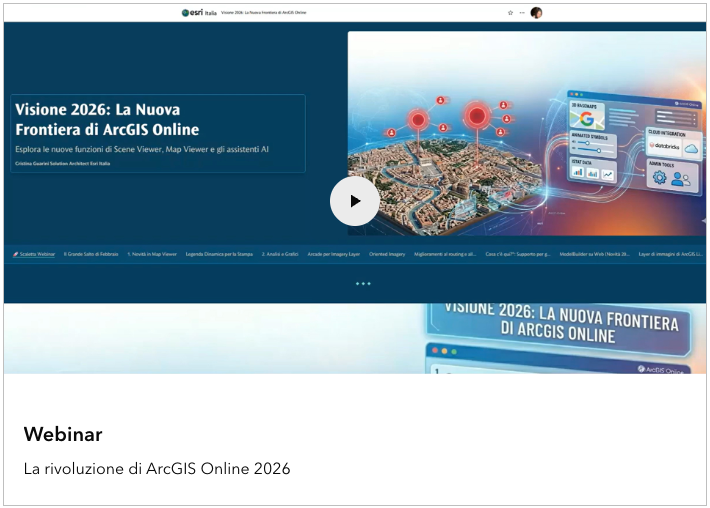Screen dimensions: 710x508
Task: Click the Visione 2026 cover image of Rome
Action: tap(527, 133)
